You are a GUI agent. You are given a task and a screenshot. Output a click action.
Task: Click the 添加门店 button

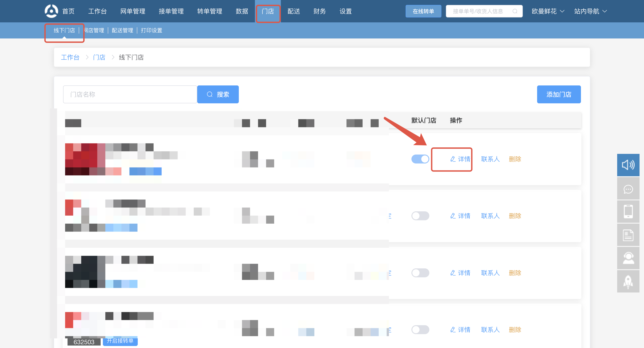point(559,95)
